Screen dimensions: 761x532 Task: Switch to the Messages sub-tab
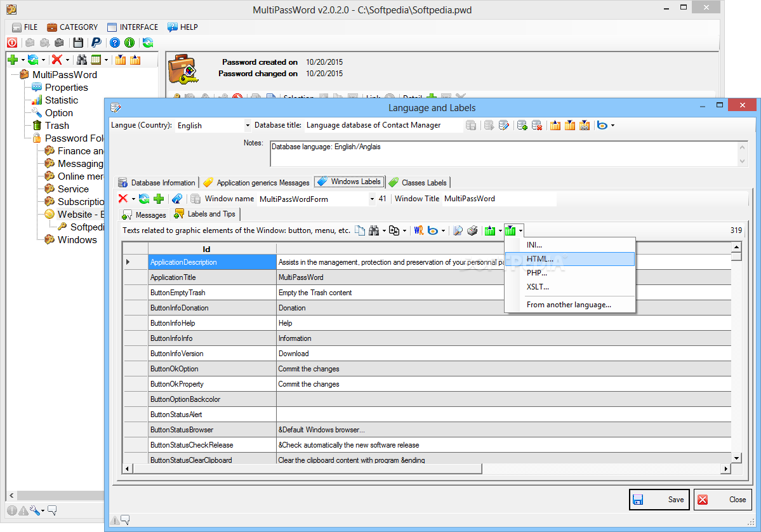click(x=144, y=215)
